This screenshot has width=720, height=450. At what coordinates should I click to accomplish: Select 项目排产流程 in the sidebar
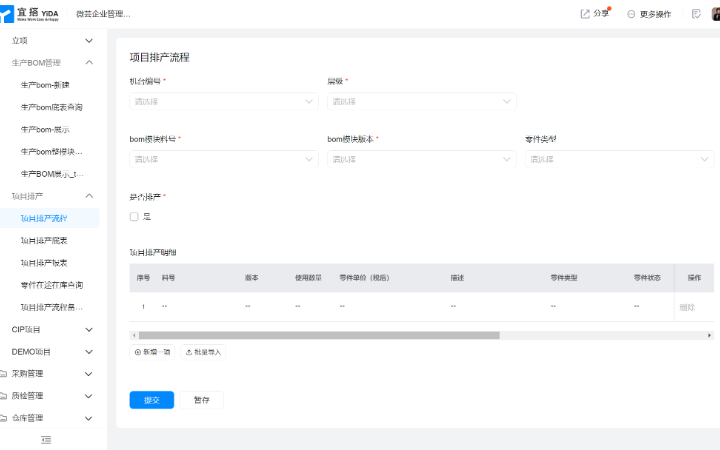[x=44, y=218]
